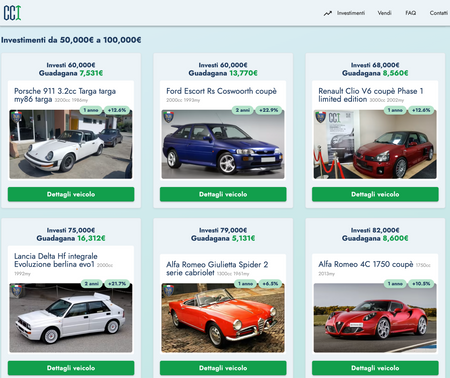Open Dettagli veicolo for Renault Clio V6

coord(375,194)
